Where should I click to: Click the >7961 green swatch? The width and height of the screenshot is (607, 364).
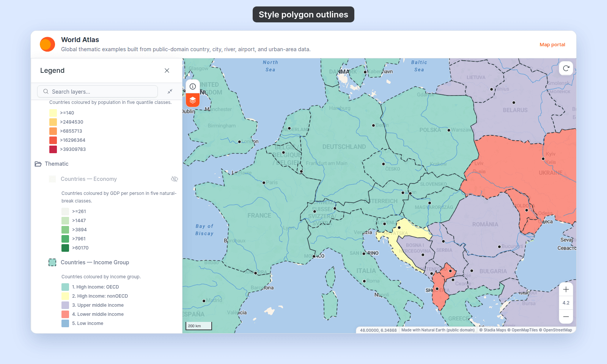(x=65, y=239)
